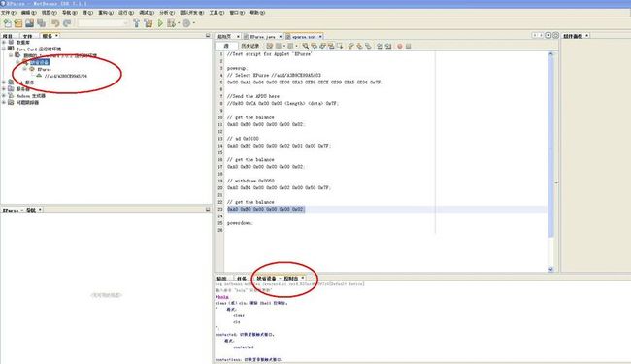Open the Debug Project dropdown arrow
The image size is (631, 364).
[x=179, y=23]
